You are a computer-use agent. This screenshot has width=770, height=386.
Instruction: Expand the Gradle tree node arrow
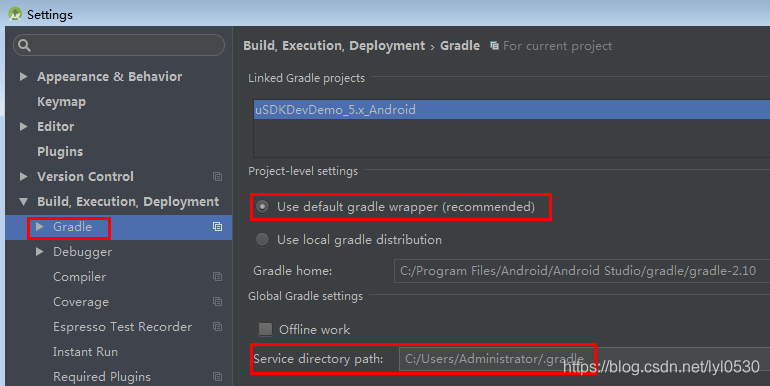pyautogui.click(x=40, y=226)
